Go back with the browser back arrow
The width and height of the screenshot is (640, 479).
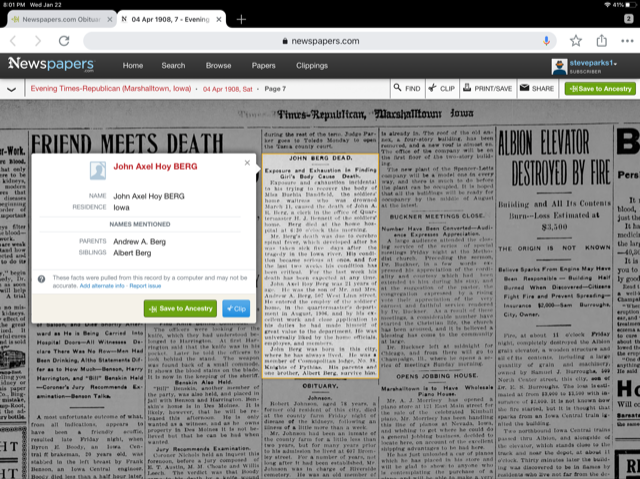pos(13,41)
